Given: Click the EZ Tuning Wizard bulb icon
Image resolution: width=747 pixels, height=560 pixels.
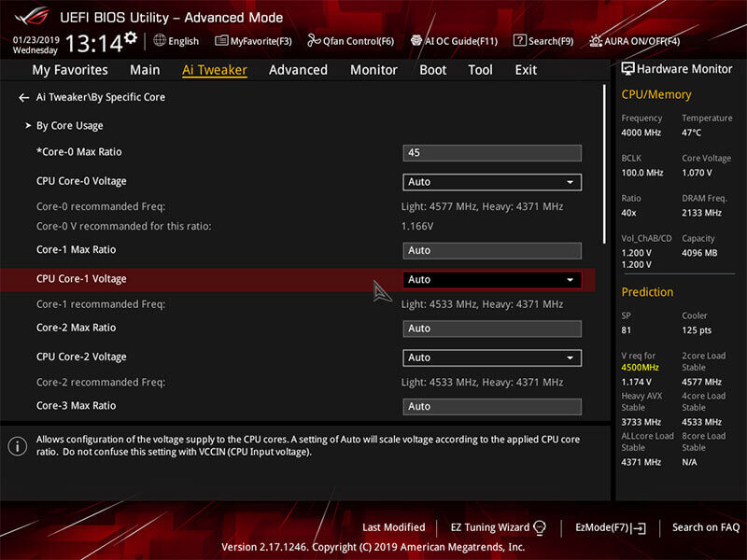Looking at the screenshot, I should tap(540, 527).
